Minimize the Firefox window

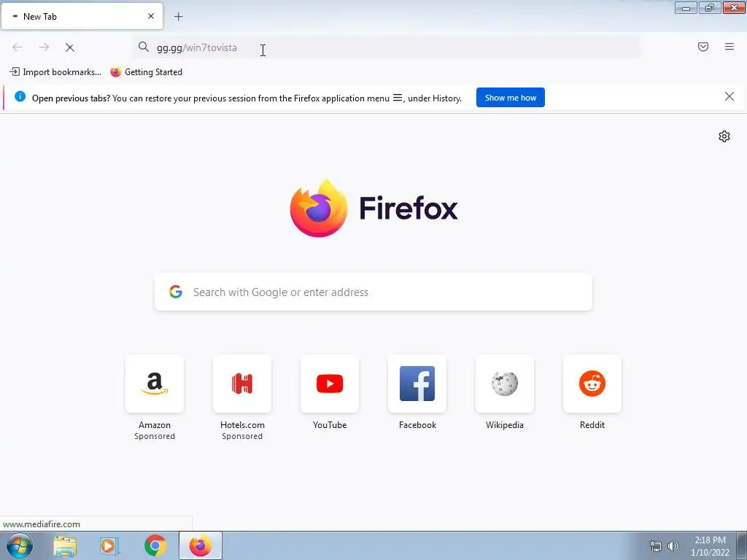(686, 7)
